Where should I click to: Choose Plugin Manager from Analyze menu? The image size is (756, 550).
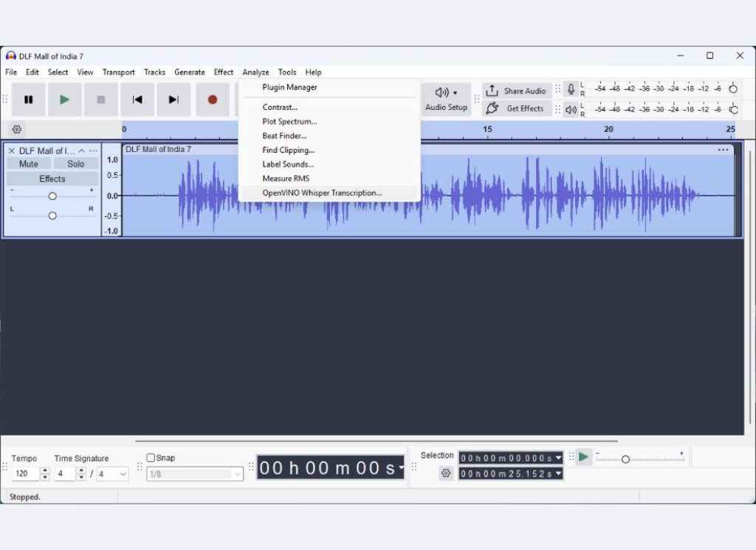point(329,87)
